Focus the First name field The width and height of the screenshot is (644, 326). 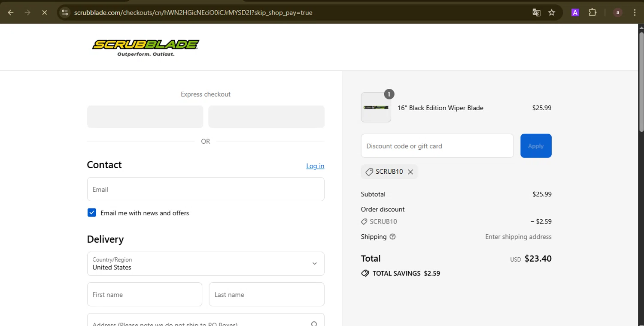(x=145, y=294)
